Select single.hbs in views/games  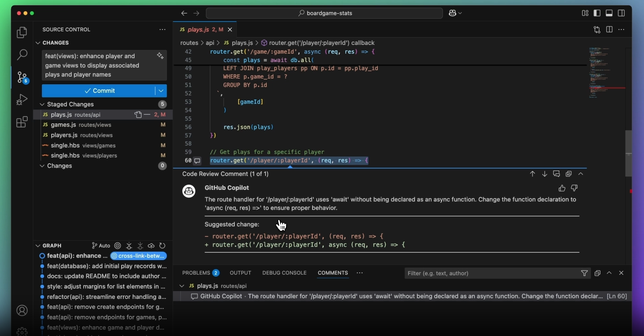[x=103, y=146]
